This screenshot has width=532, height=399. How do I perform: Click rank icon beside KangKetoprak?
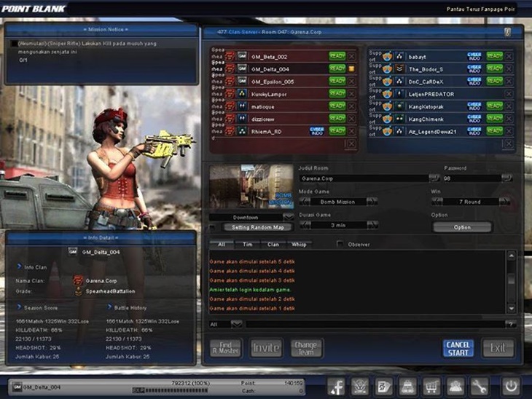point(399,106)
